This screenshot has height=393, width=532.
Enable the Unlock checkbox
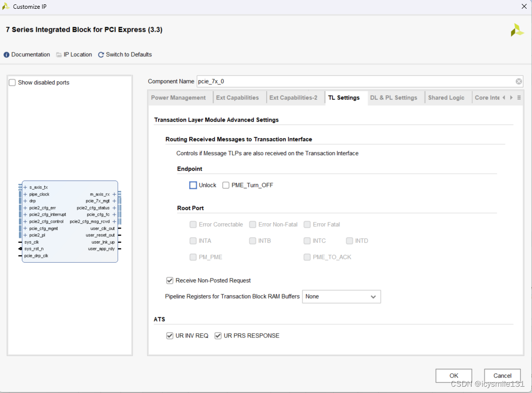193,185
